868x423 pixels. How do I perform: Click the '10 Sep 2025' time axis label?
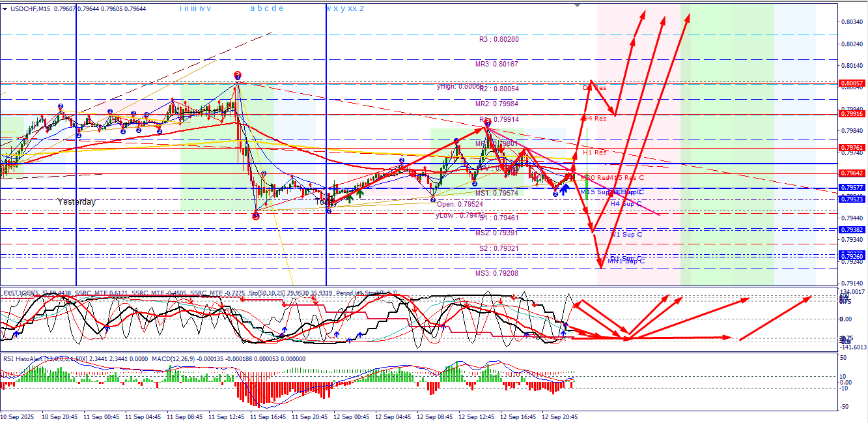pos(18,416)
